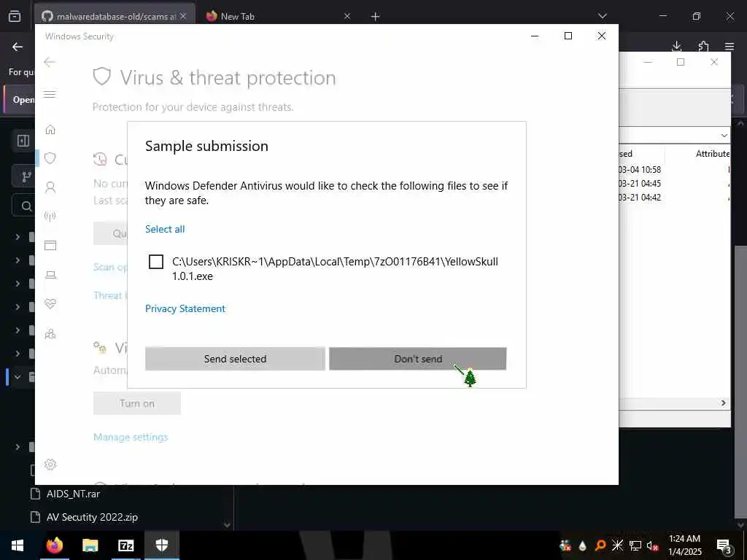Viewport: 747px width, 560px height.
Task: Open Windows Security settings gear icon
Action: pyautogui.click(x=50, y=464)
